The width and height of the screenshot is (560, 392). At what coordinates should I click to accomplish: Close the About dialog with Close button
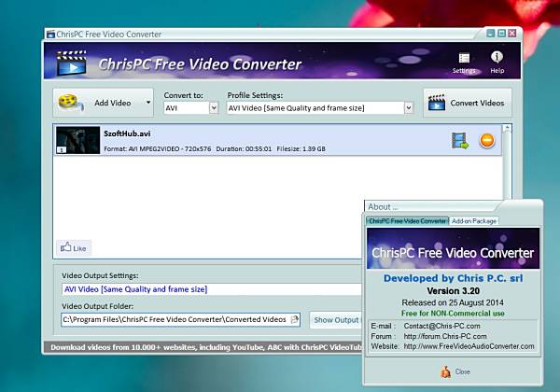pos(455,372)
